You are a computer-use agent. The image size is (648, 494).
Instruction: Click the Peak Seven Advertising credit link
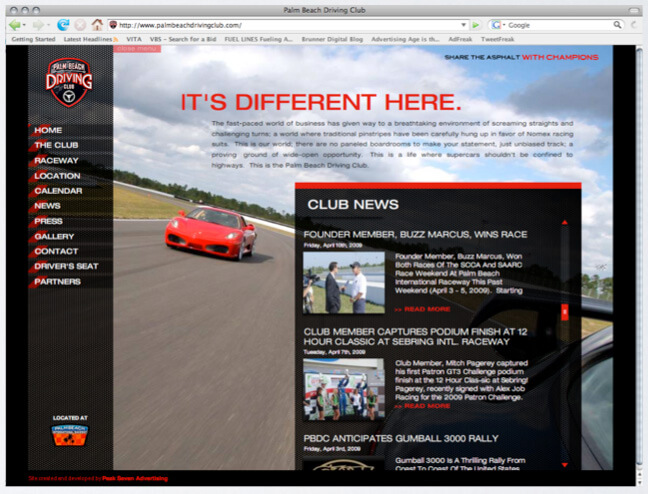135,478
